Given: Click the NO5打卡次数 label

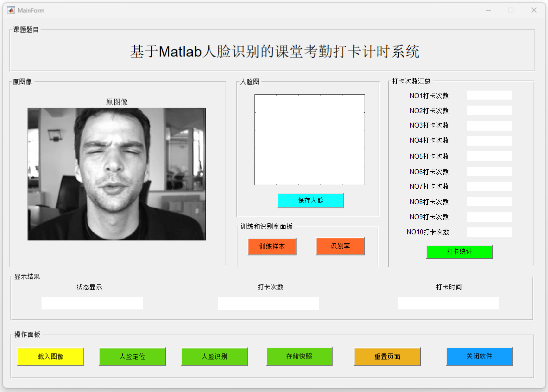Looking at the screenshot, I should point(429,156).
